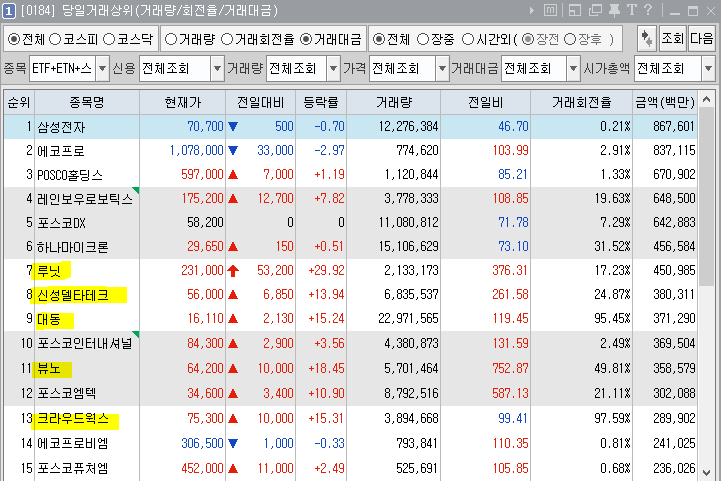Select the 포스코엠텍 stock name
This screenshot has width=721, height=481.
pos(67,393)
